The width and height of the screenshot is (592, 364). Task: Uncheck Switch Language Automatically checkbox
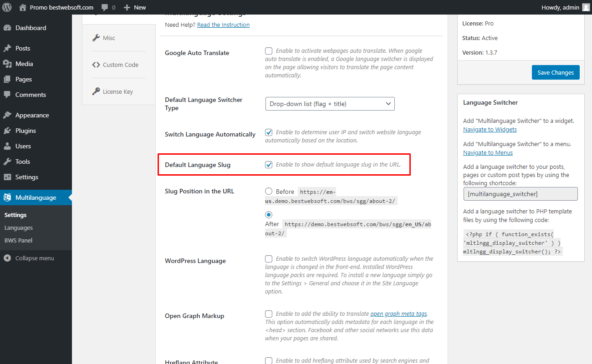tap(269, 132)
